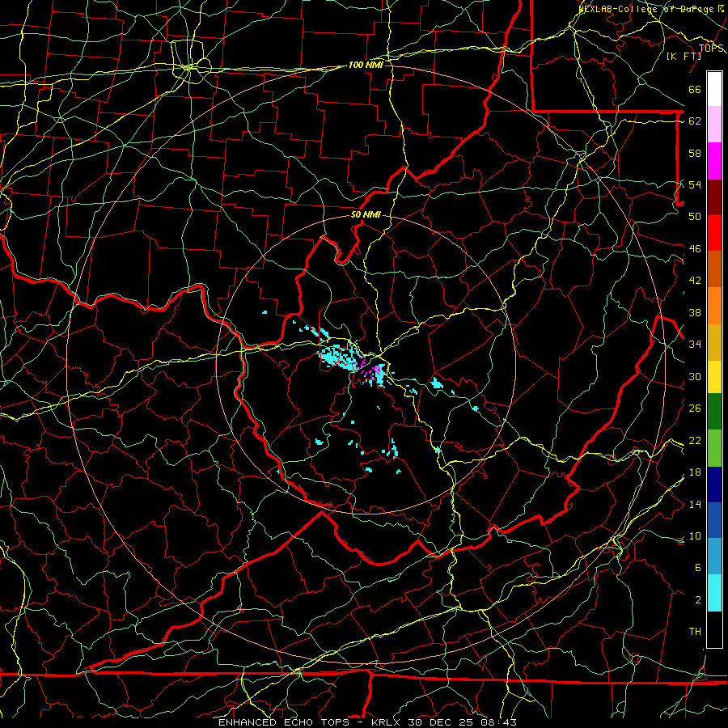
Task: Click the "ENHANCED ECHO TOPS" product title
Action: [x=284, y=722]
